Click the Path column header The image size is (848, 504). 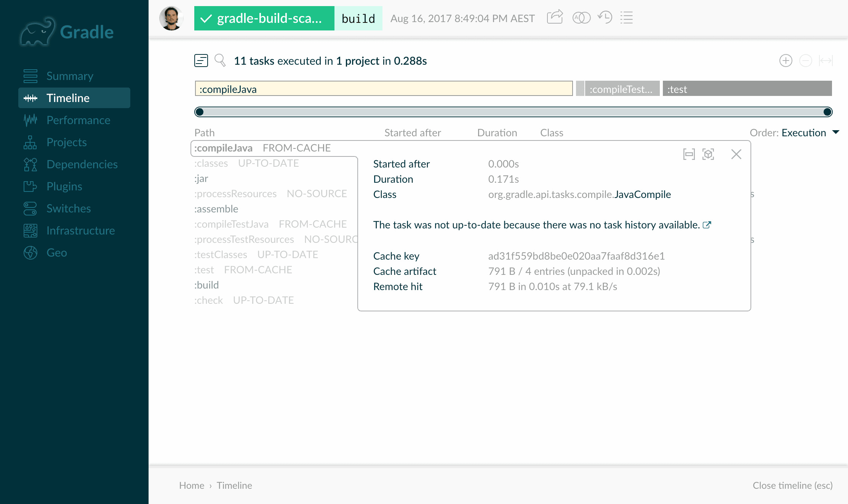(x=205, y=132)
